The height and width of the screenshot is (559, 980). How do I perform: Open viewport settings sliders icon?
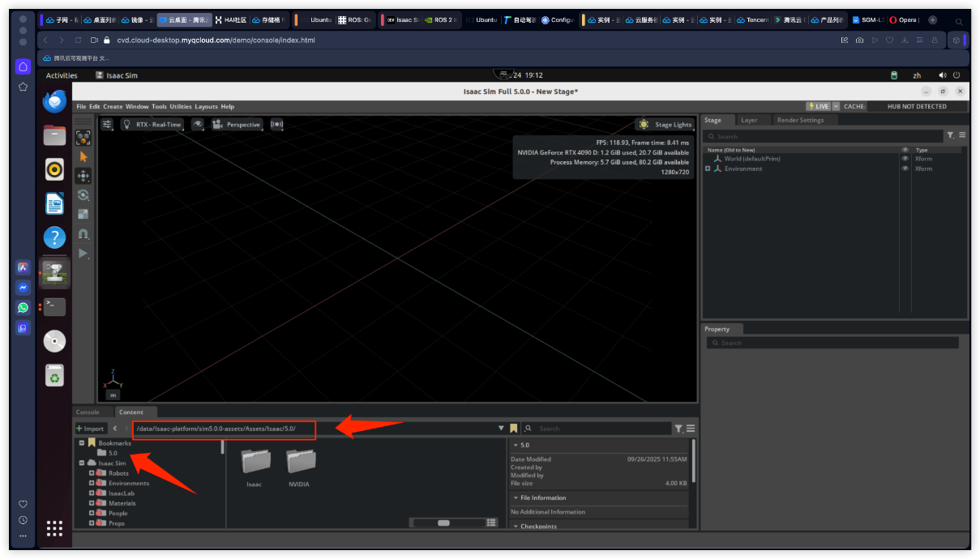(x=107, y=125)
